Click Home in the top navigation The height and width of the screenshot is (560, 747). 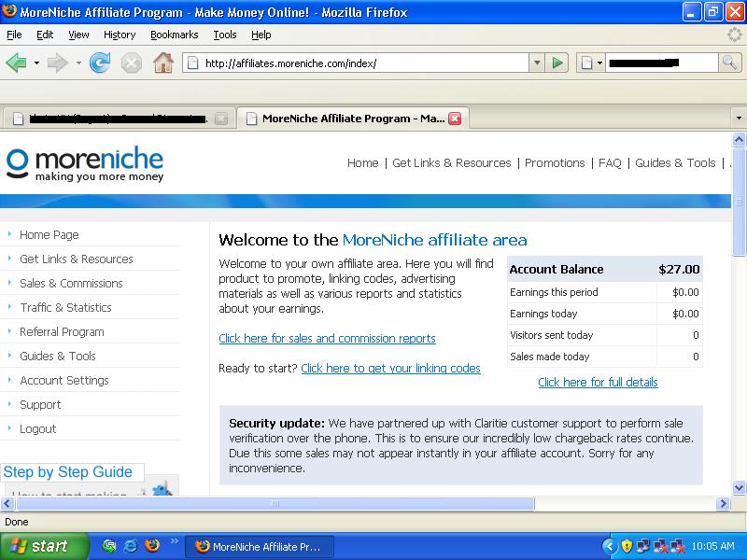click(x=362, y=163)
